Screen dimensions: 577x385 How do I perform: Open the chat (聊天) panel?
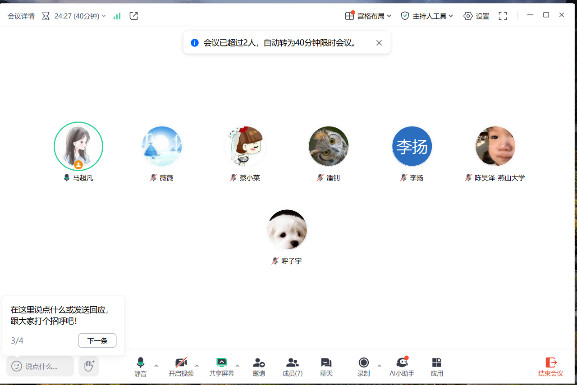click(326, 366)
